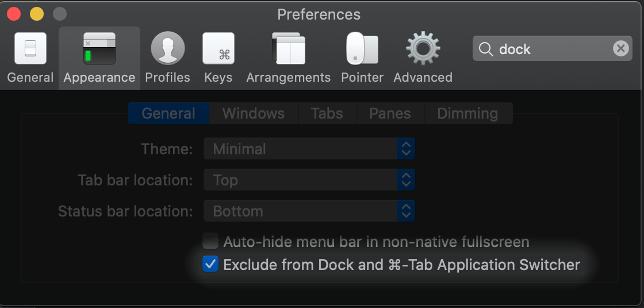Screen dimensions: 644x308
Task: Switch to the Windows tab
Action: [253, 113]
